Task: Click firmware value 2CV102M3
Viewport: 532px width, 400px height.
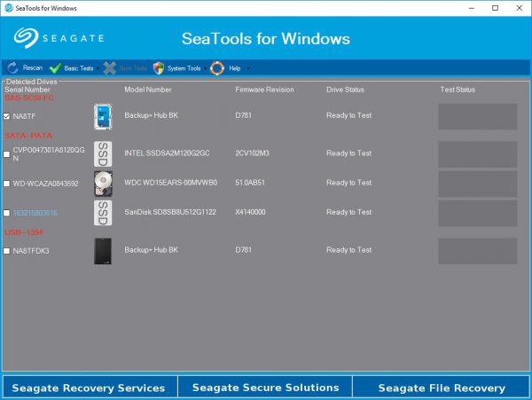Action: point(252,153)
